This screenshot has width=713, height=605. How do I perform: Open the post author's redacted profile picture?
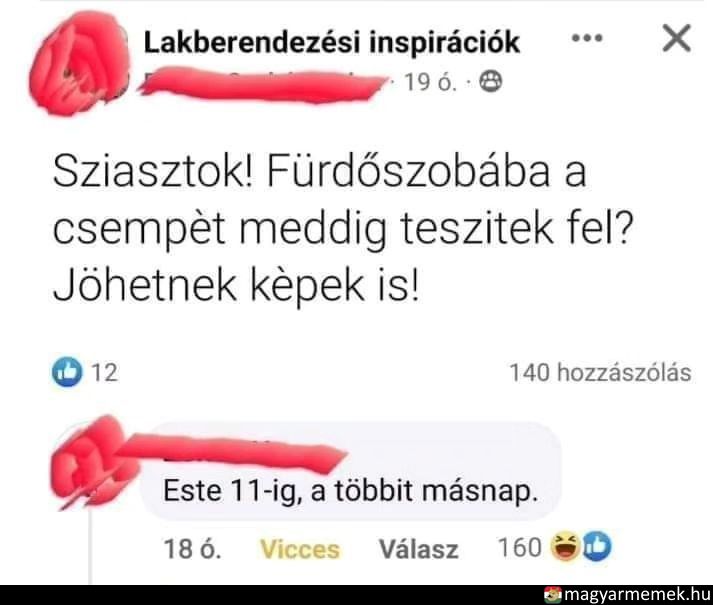(78, 63)
